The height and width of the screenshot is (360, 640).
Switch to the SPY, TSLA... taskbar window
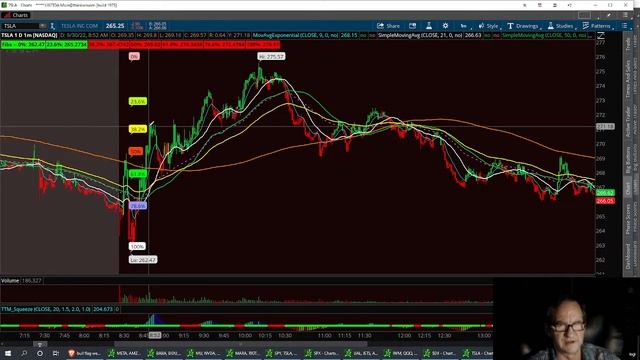282,353
